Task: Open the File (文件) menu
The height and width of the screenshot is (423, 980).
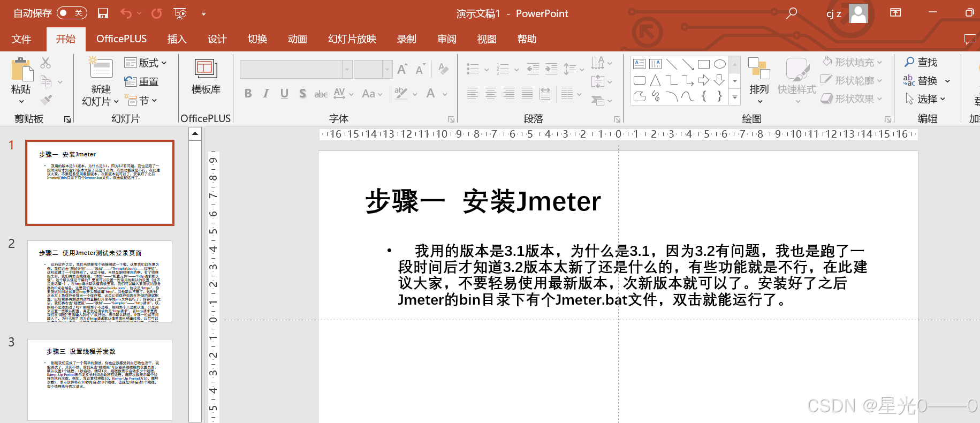Action: pyautogui.click(x=21, y=39)
